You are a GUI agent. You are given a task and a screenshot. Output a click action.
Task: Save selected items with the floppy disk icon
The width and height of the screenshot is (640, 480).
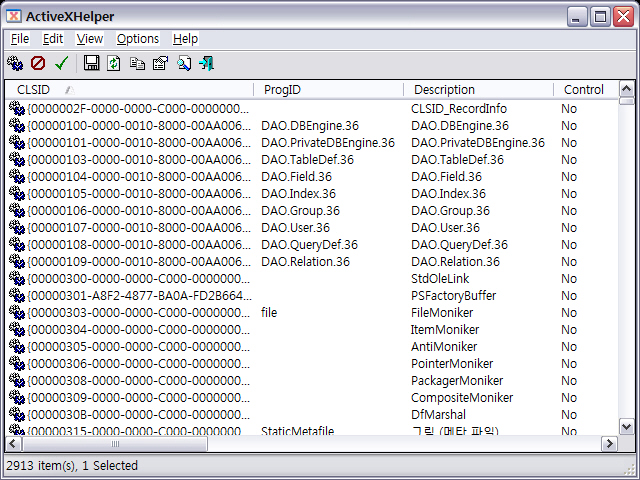coord(91,63)
